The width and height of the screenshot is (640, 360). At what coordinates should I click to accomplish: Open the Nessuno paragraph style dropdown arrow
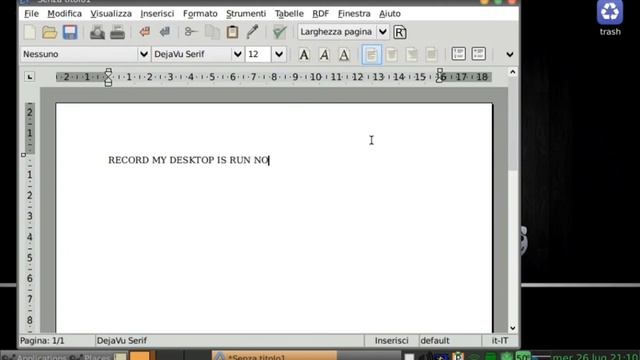[x=144, y=54]
